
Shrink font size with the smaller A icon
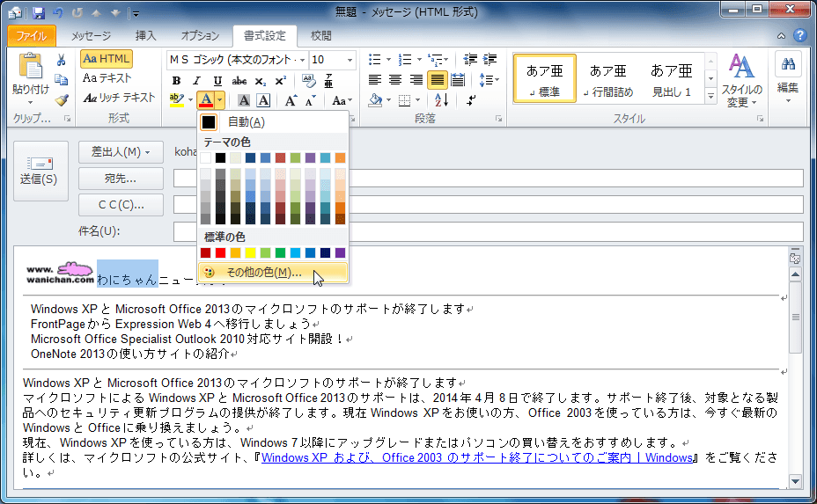point(311,100)
